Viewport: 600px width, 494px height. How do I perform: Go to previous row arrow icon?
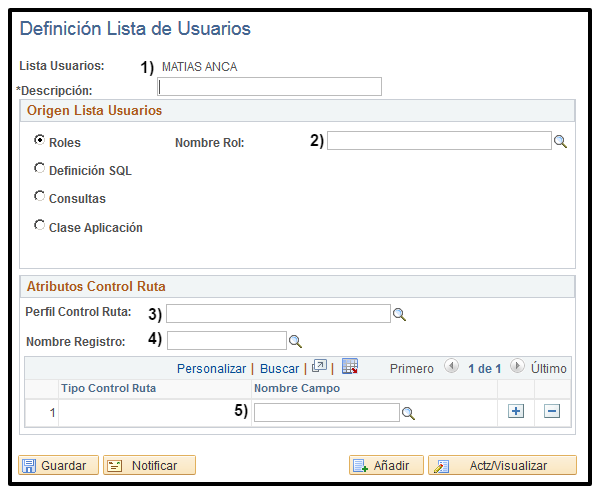coord(450,367)
